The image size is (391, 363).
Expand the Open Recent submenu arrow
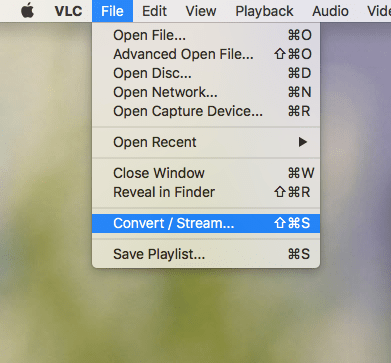[x=303, y=142]
